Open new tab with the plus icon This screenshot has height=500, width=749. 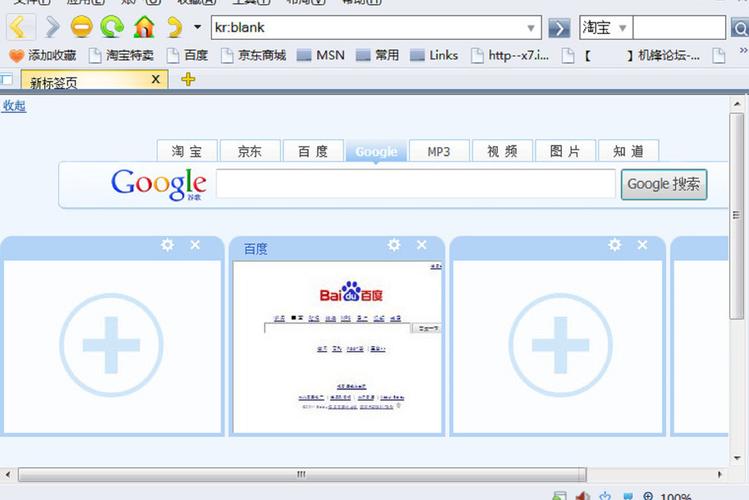pyautogui.click(x=188, y=80)
